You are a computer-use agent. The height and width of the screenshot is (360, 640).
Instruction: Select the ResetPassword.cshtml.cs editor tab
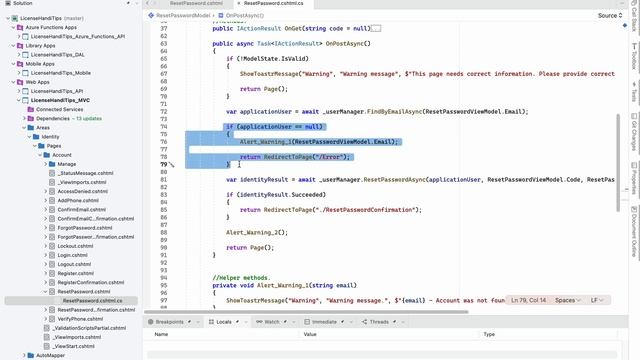(x=273, y=3)
